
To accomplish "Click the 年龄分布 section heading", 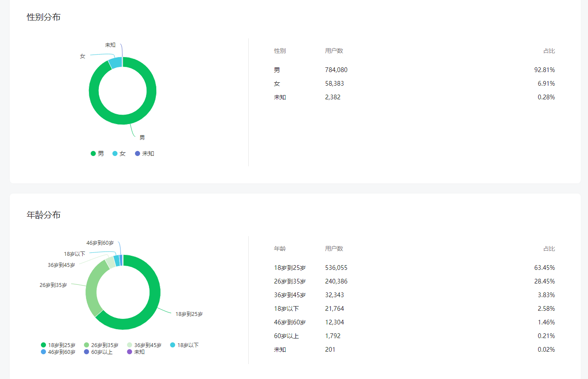I will click(x=43, y=215).
